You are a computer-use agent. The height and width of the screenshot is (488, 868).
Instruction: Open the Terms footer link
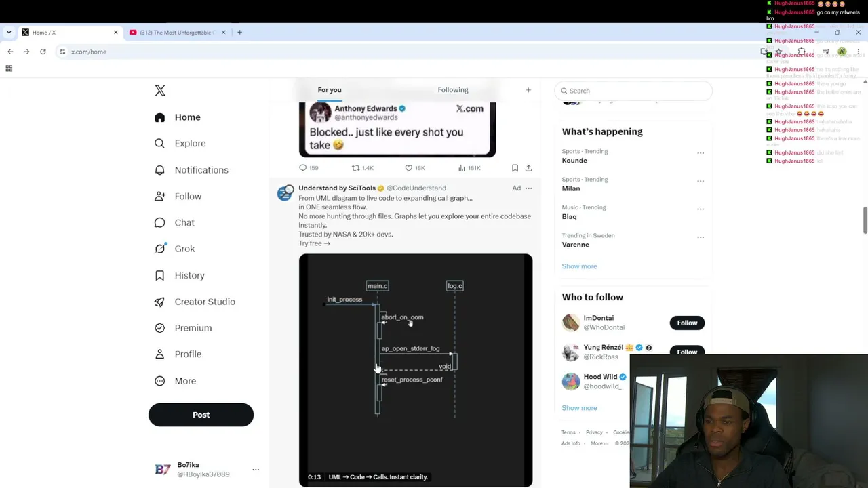(x=568, y=432)
